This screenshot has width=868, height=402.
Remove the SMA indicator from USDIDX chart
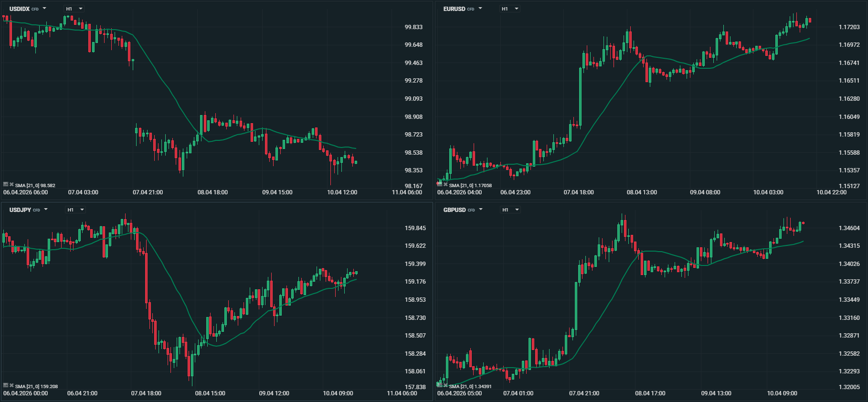point(11,184)
